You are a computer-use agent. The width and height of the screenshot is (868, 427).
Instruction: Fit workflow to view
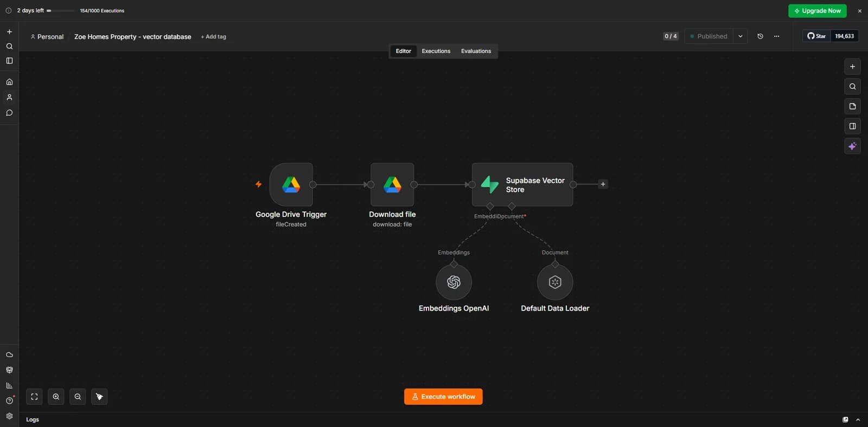point(34,397)
